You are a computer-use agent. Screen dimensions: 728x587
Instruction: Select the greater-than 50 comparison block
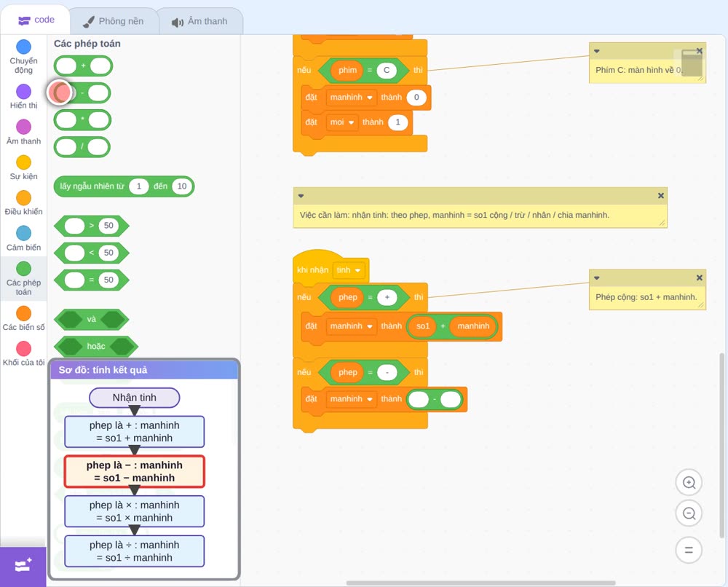click(92, 226)
